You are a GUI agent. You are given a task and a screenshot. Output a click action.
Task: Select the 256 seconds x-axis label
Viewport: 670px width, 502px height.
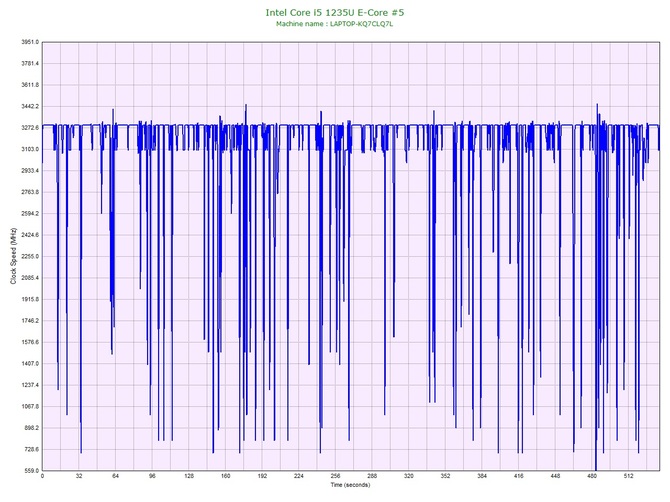(x=335, y=476)
